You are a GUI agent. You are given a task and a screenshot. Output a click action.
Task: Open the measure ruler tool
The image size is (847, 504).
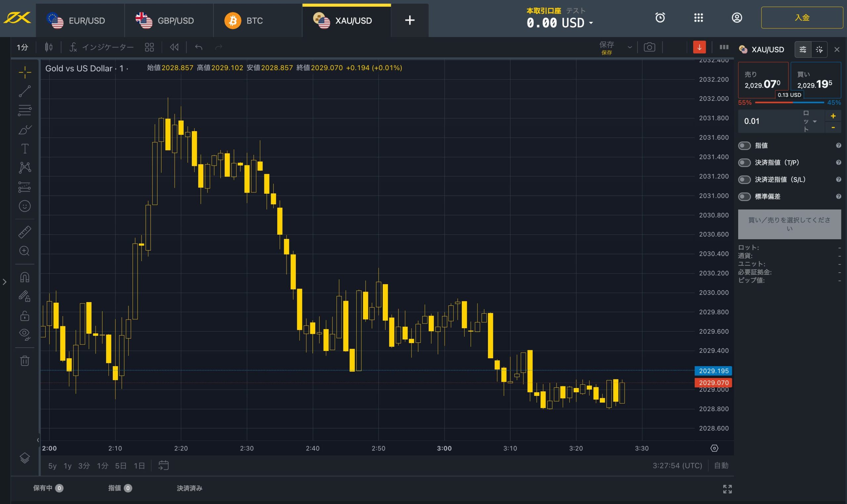24,232
